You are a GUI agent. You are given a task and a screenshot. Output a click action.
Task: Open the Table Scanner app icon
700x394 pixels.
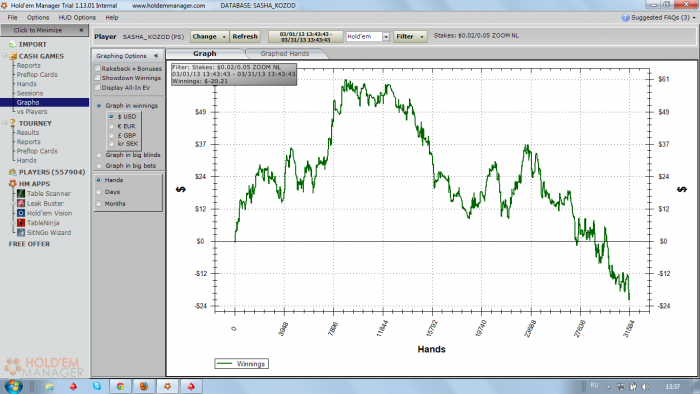(x=21, y=194)
